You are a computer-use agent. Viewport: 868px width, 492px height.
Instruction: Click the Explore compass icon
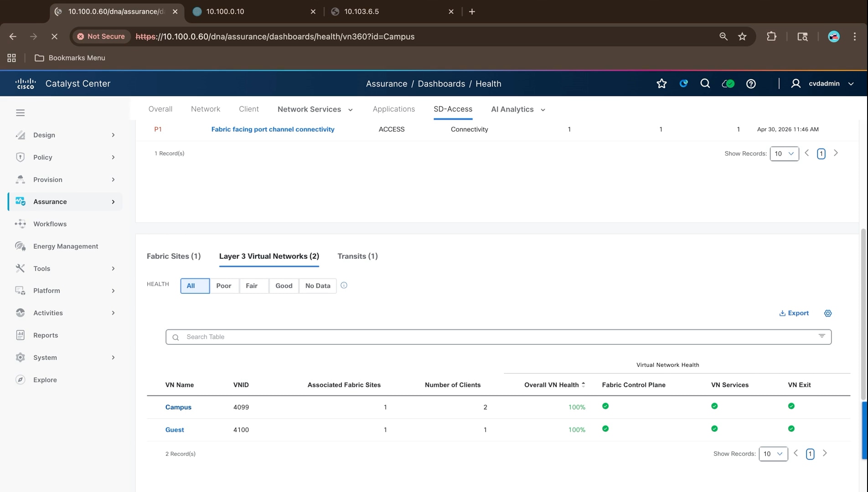pyautogui.click(x=20, y=379)
